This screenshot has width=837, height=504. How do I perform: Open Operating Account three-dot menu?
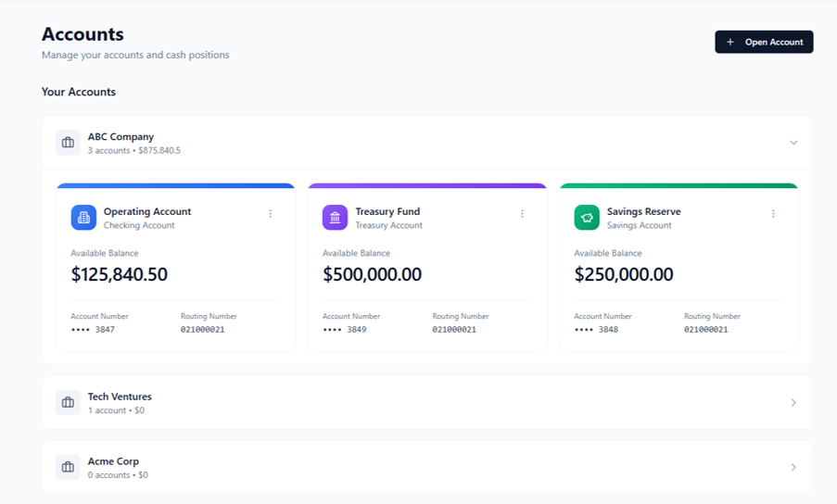270,213
